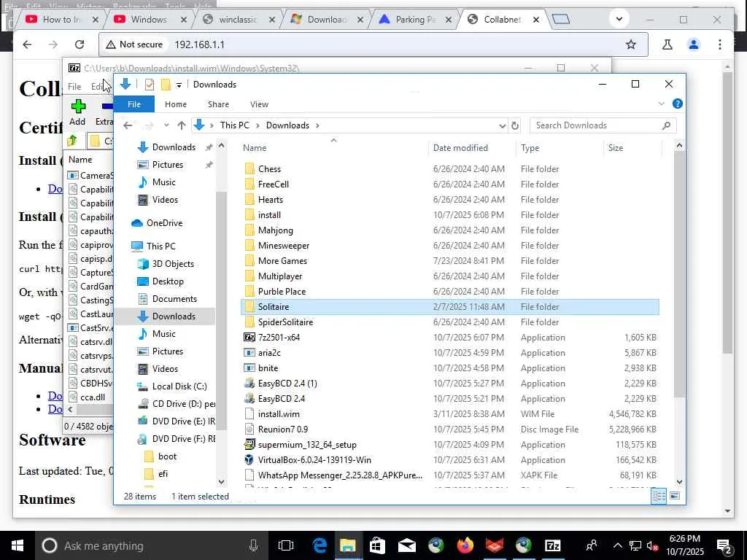The image size is (747, 560).
Task: Select the Solitaire folder row
Action: [x=450, y=307]
